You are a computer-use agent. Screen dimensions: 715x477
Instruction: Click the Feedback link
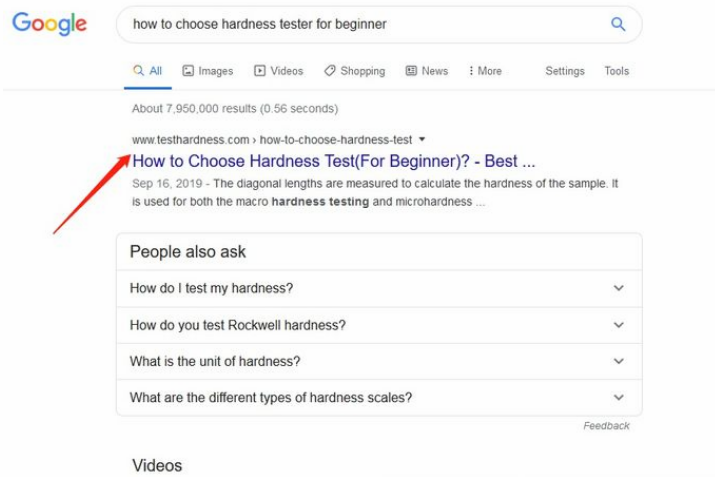pyautogui.click(x=606, y=426)
